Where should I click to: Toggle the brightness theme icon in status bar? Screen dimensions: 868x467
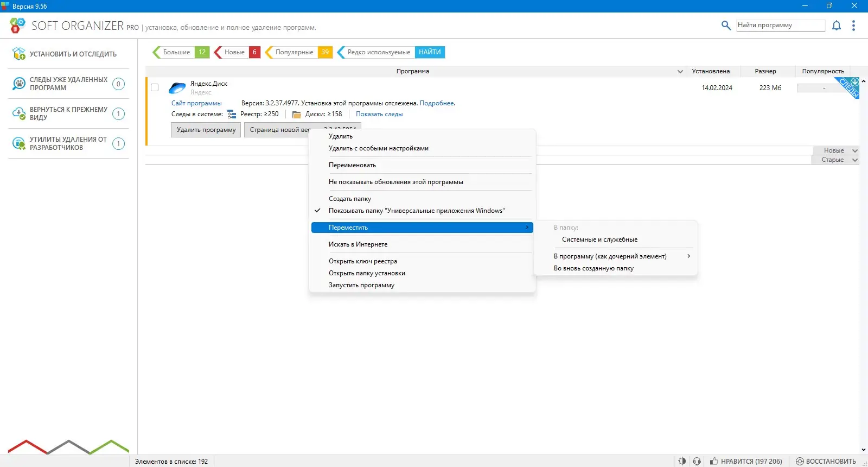point(682,461)
